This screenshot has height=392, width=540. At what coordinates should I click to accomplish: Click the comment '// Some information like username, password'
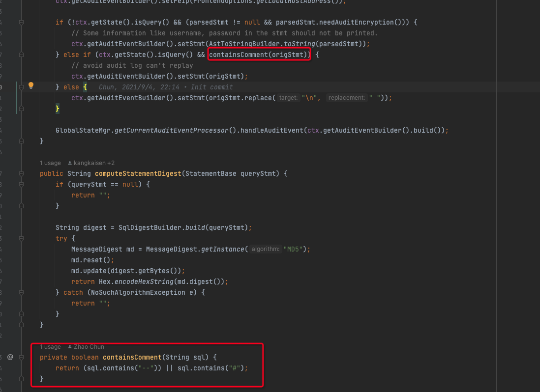tap(225, 33)
